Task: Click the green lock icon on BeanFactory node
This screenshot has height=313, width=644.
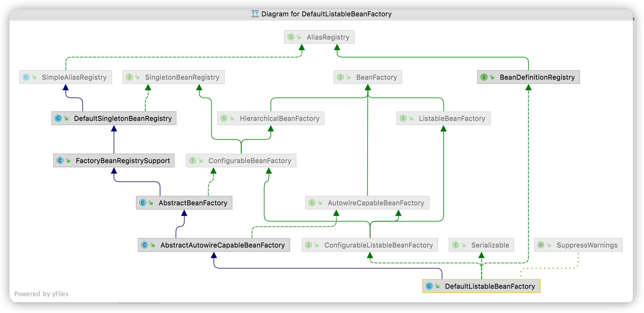Action: [348, 77]
